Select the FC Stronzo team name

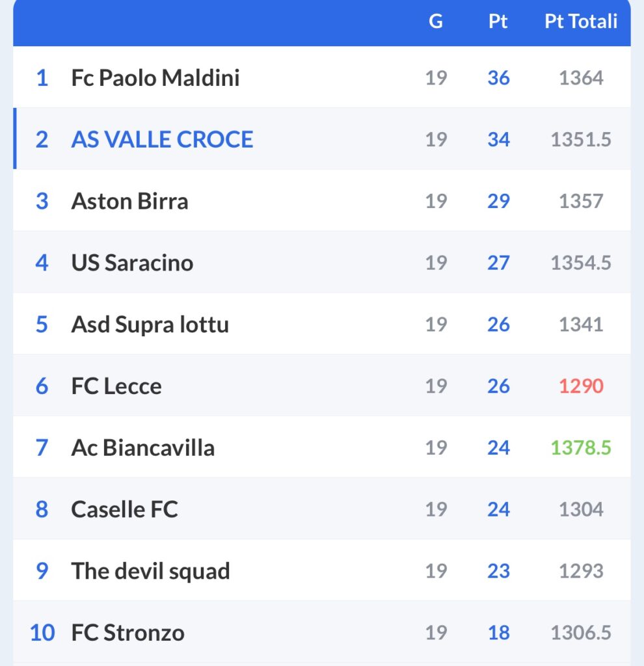coord(128,632)
